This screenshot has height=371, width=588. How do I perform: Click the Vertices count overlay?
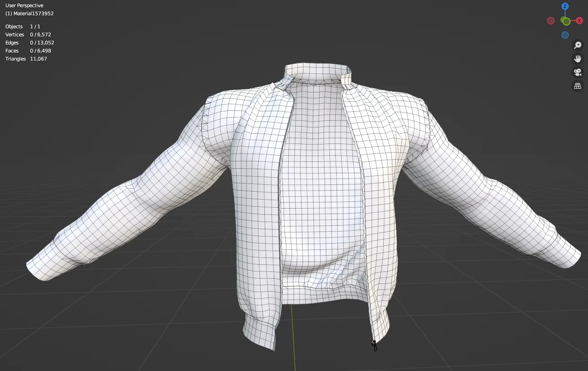[28, 34]
